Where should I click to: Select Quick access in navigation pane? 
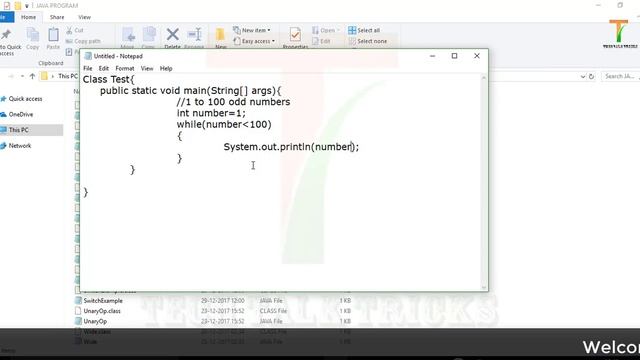tap(25, 99)
